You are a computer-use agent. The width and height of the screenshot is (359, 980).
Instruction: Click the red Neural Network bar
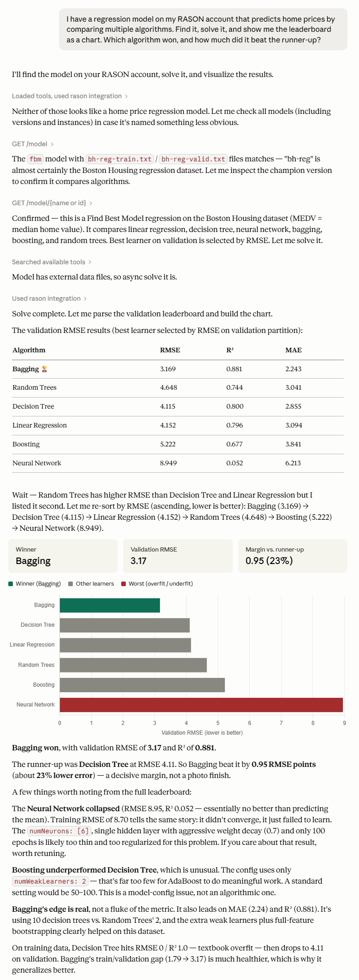(x=201, y=705)
